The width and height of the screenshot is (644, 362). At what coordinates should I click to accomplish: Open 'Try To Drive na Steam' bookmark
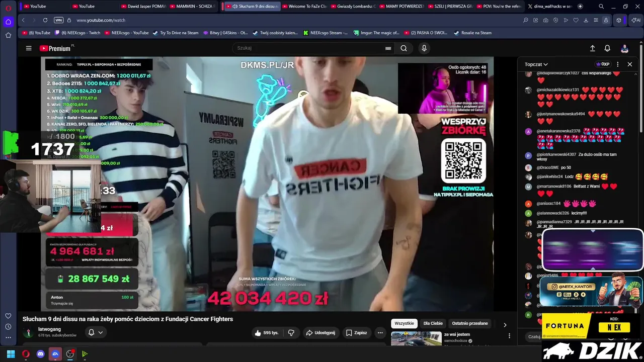pyautogui.click(x=175, y=33)
